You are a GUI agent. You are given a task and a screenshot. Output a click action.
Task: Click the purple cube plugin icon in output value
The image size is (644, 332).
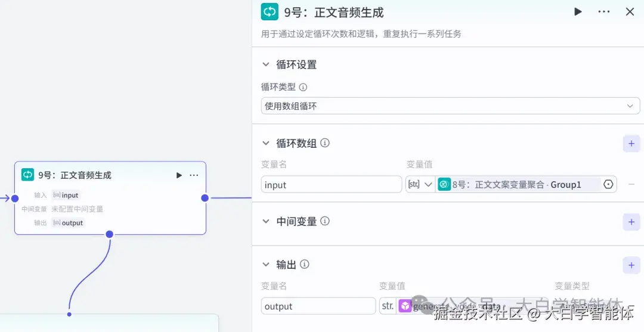click(405, 306)
